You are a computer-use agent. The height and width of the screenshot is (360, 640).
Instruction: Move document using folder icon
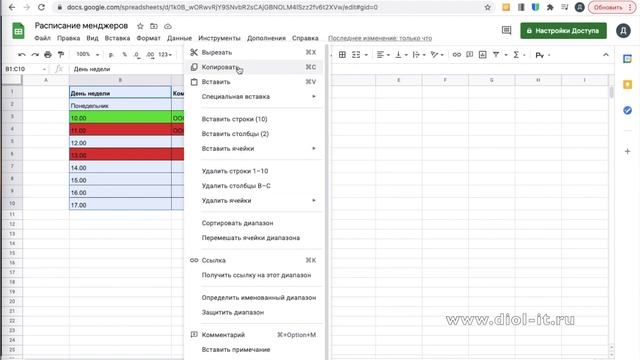click(153, 26)
